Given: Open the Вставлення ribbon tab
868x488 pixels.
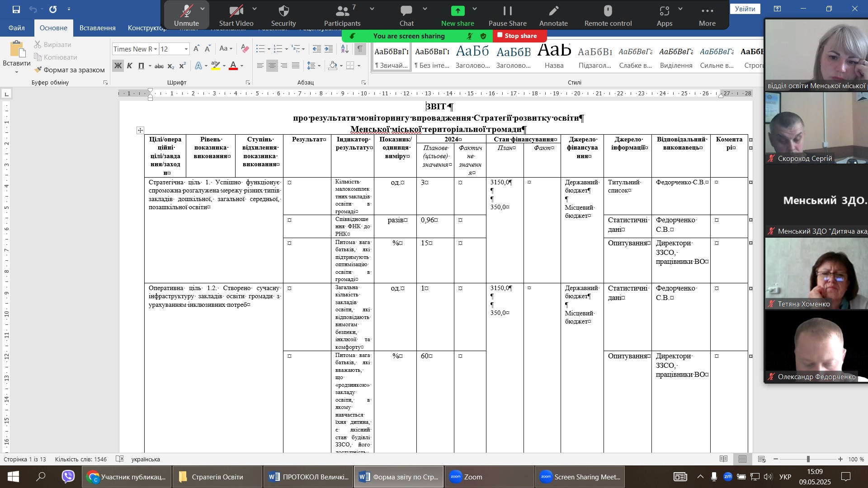Looking at the screenshot, I should 97,28.
